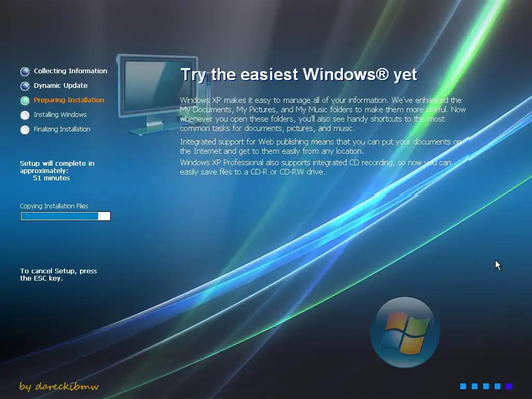
Task: Click the "Finalizing Installation" step label
Action: tap(62, 129)
